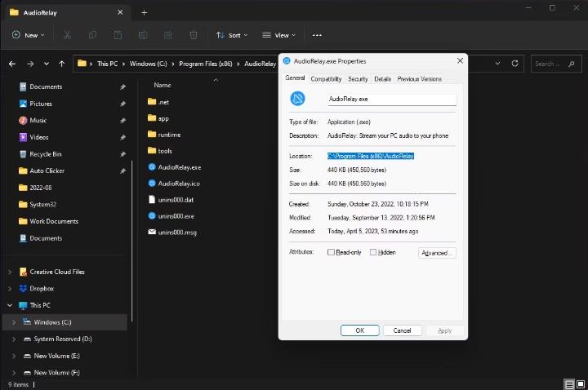588x390 pixels.
Task: Unpin Pictures from Quick access
Action: click(x=122, y=104)
